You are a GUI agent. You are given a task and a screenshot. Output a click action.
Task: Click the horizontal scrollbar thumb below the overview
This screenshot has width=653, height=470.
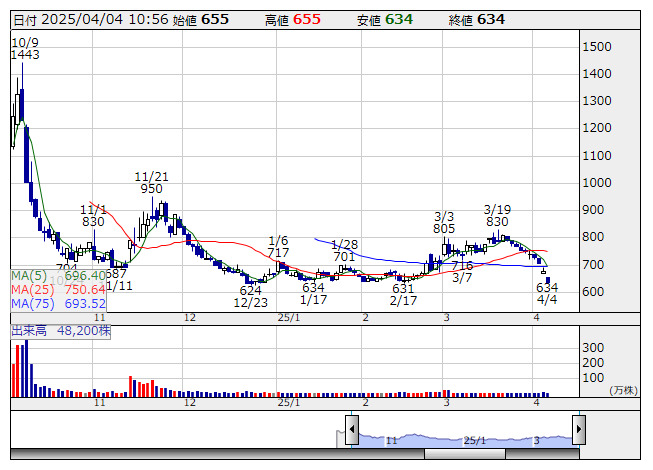(x=465, y=454)
